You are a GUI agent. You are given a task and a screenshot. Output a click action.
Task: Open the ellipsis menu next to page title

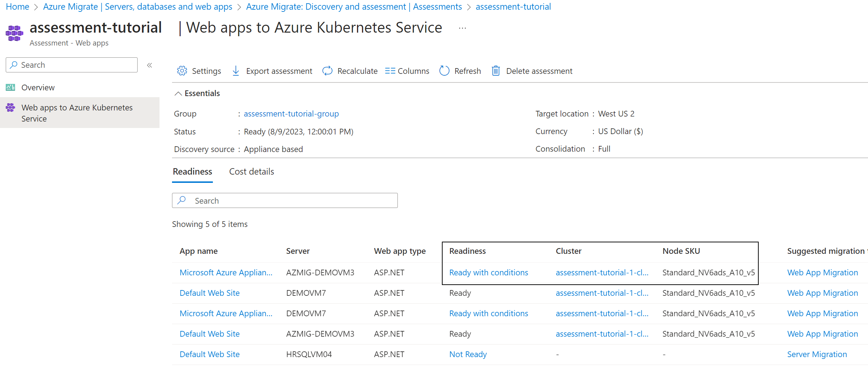coord(462,28)
